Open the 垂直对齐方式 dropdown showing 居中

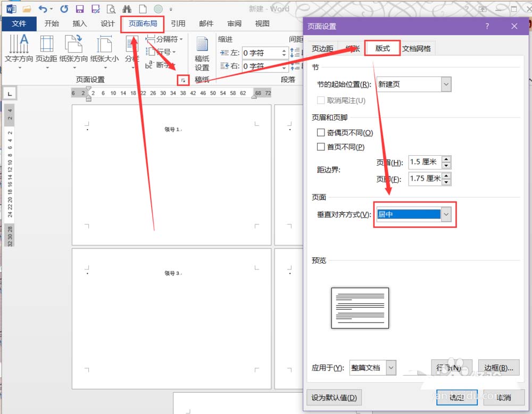click(x=446, y=214)
